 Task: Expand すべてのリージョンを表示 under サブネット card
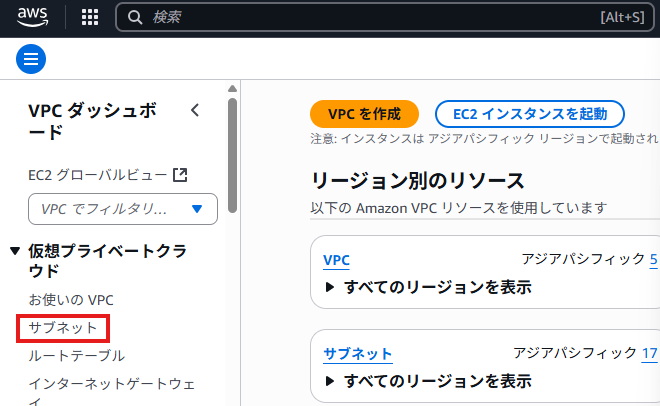click(428, 381)
